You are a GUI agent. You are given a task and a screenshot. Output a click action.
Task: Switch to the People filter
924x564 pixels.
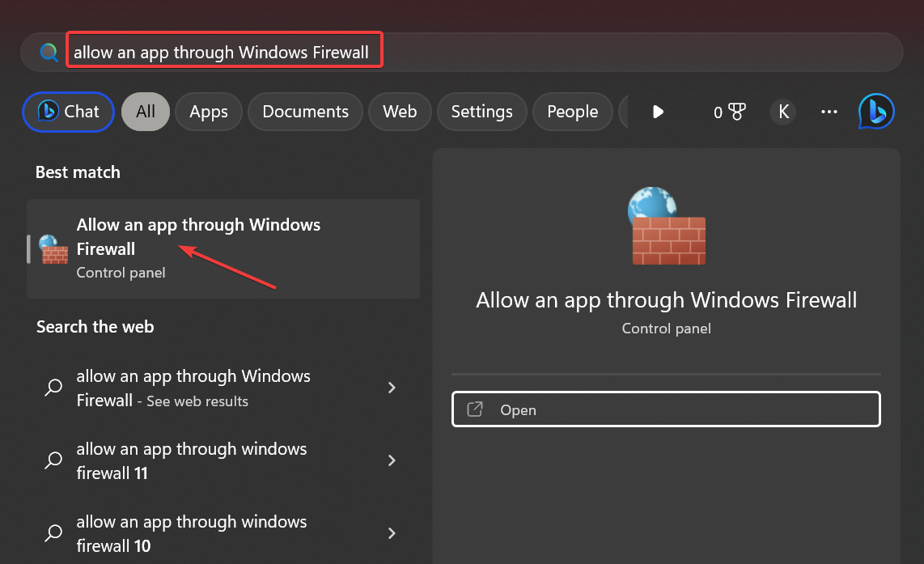[x=572, y=112]
